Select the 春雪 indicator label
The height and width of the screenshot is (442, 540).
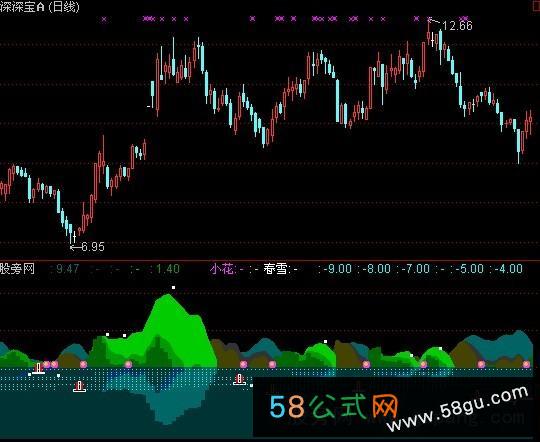click(276, 269)
